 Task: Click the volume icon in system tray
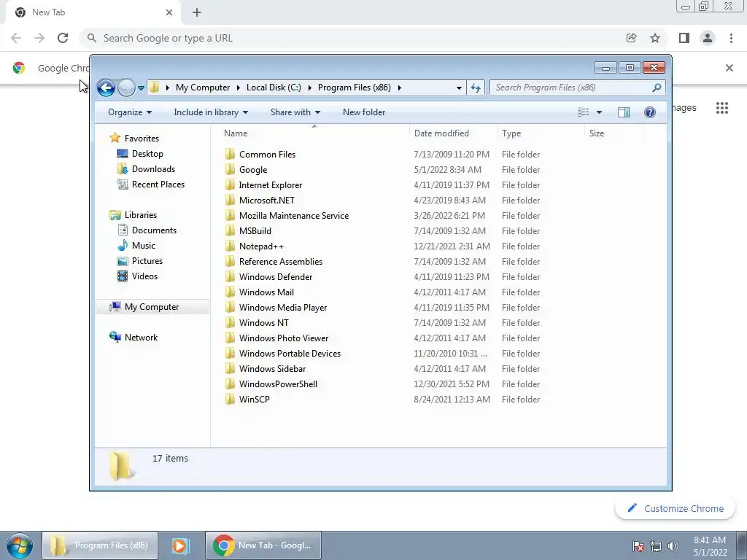673,546
